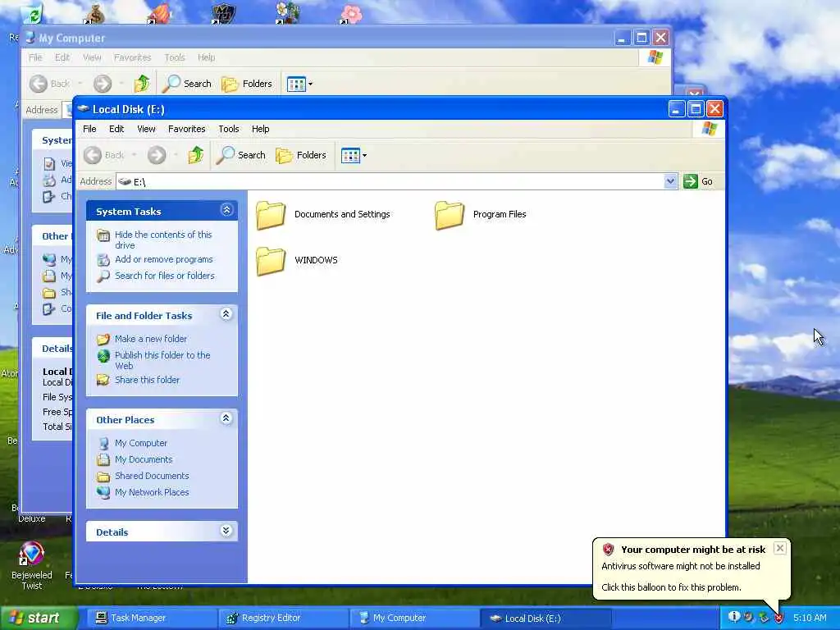Click the Search button in My Computer window
This screenshot has height=630, width=840.
pos(187,84)
